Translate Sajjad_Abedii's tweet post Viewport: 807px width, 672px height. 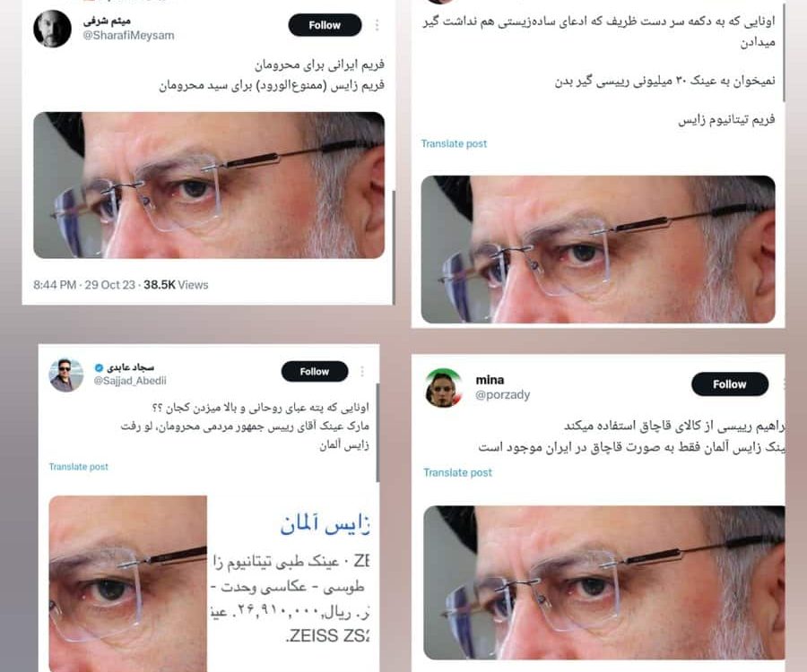(x=79, y=467)
